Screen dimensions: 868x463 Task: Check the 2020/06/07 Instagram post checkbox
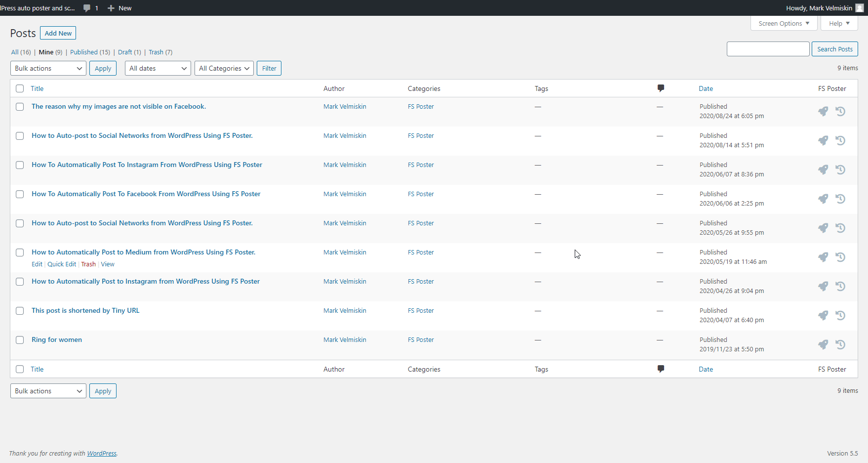pyautogui.click(x=20, y=165)
